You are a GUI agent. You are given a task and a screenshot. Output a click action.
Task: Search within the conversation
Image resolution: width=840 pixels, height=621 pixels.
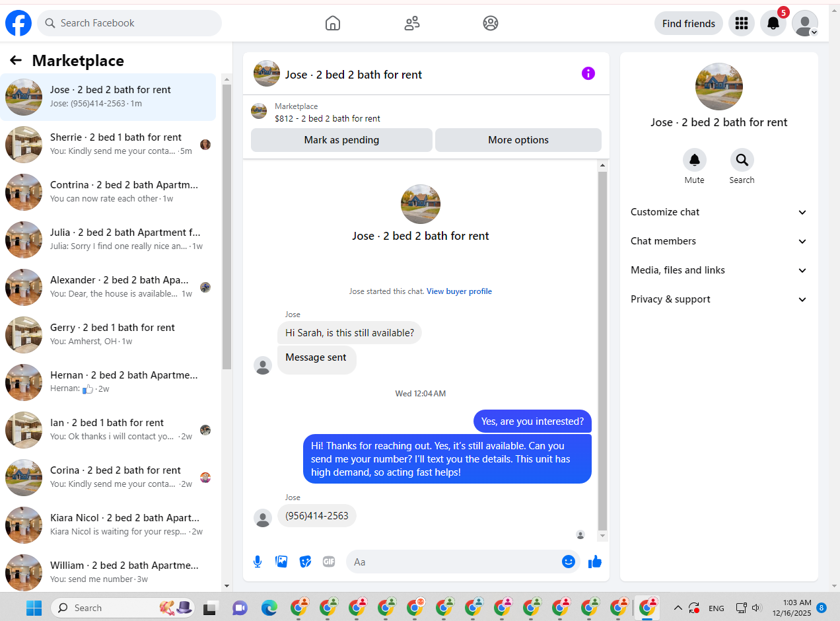click(x=742, y=160)
